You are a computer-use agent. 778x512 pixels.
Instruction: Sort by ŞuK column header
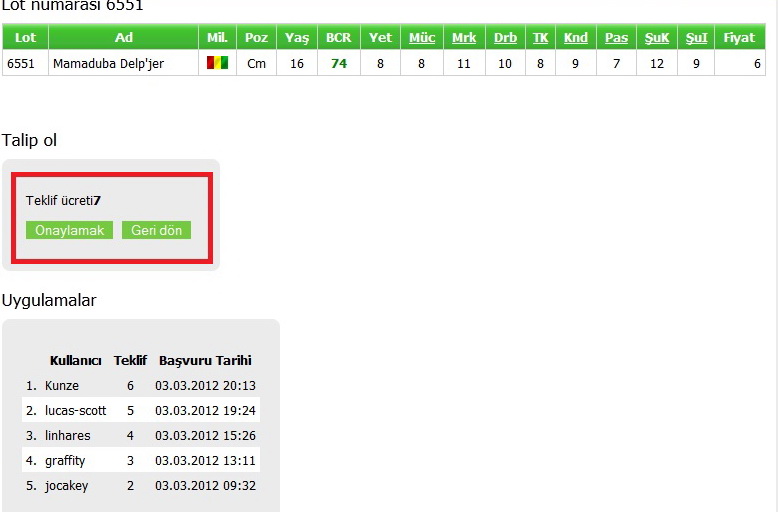[x=656, y=38]
